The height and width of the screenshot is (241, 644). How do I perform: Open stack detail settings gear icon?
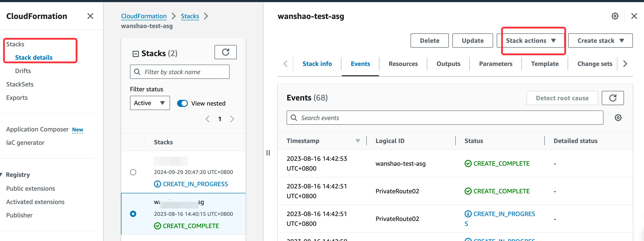click(615, 16)
